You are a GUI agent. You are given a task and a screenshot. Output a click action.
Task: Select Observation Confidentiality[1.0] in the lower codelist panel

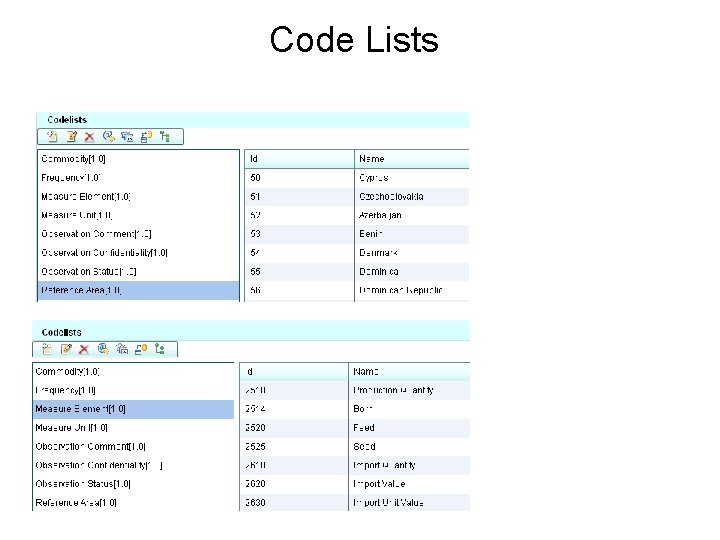tap(133, 466)
